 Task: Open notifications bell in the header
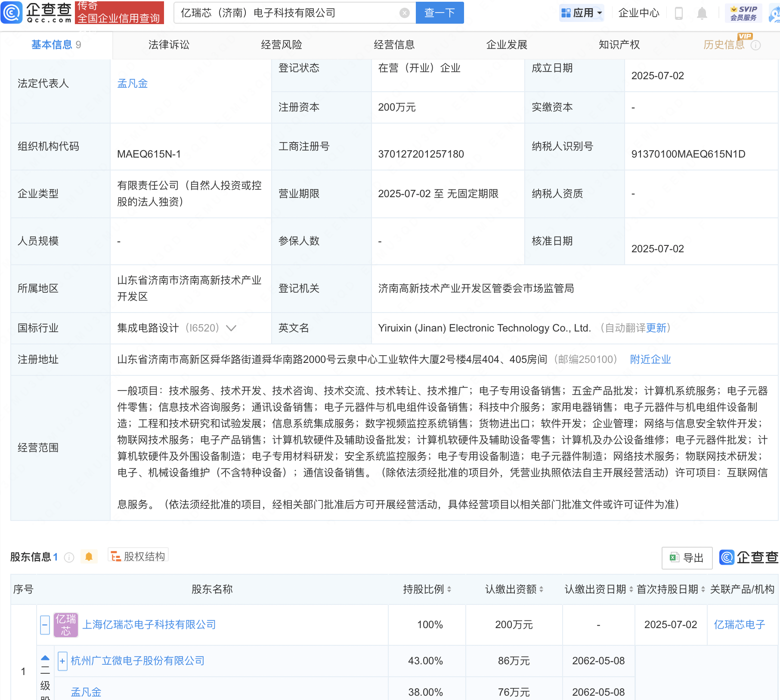click(x=702, y=13)
